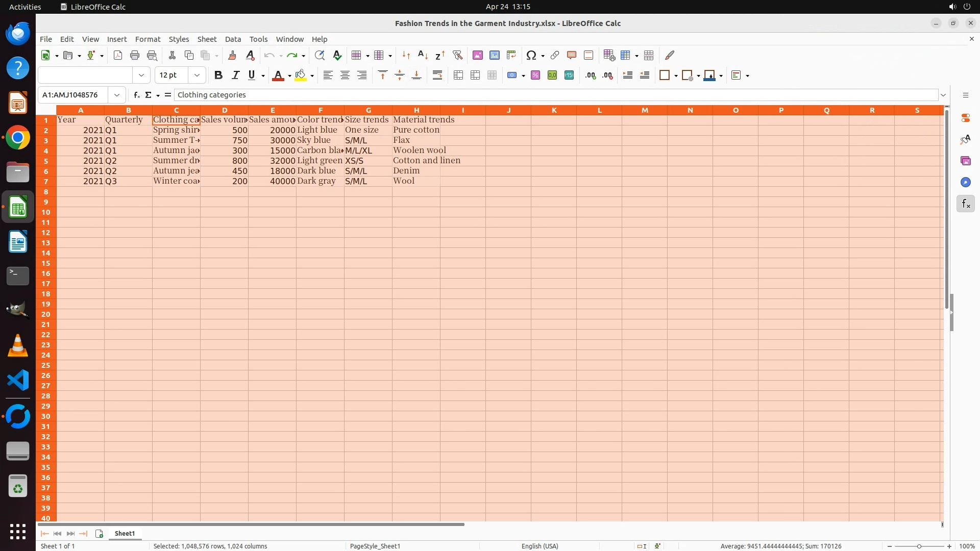Toggle Italic formatting

coord(235,76)
